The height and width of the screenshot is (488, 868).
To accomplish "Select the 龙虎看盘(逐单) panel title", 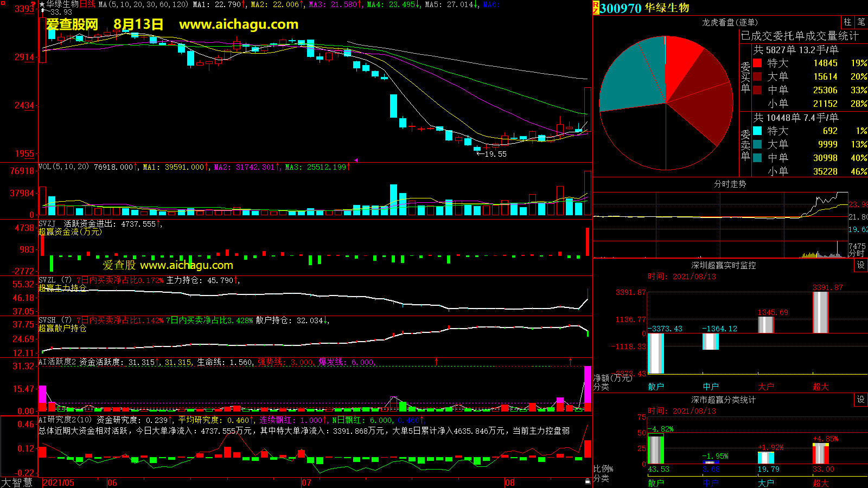I will pos(730,22).
